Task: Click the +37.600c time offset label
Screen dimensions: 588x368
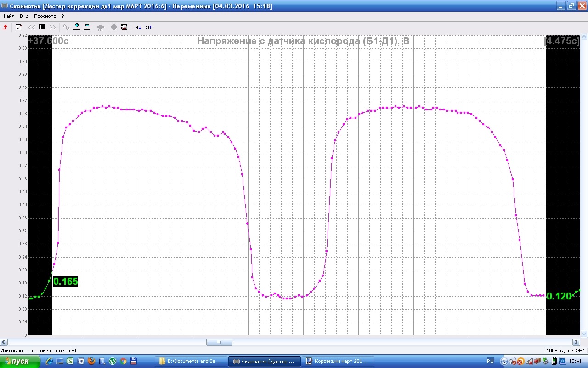Action: (x=48, y=41)
